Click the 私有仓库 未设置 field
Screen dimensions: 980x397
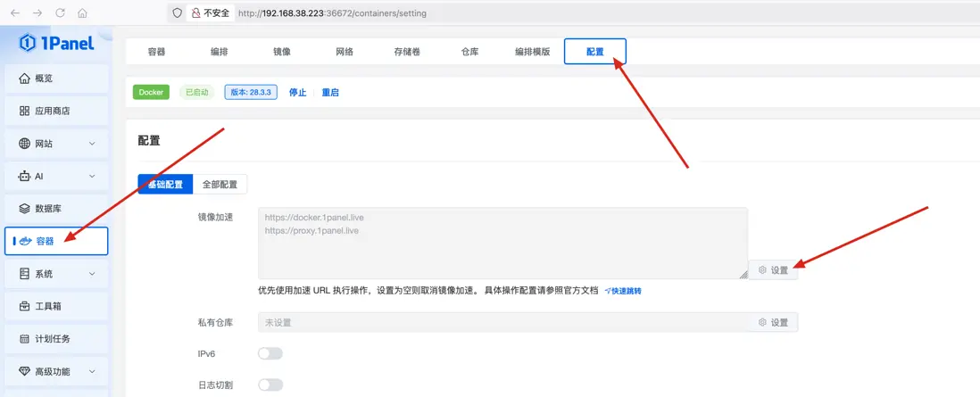[503, 323]
